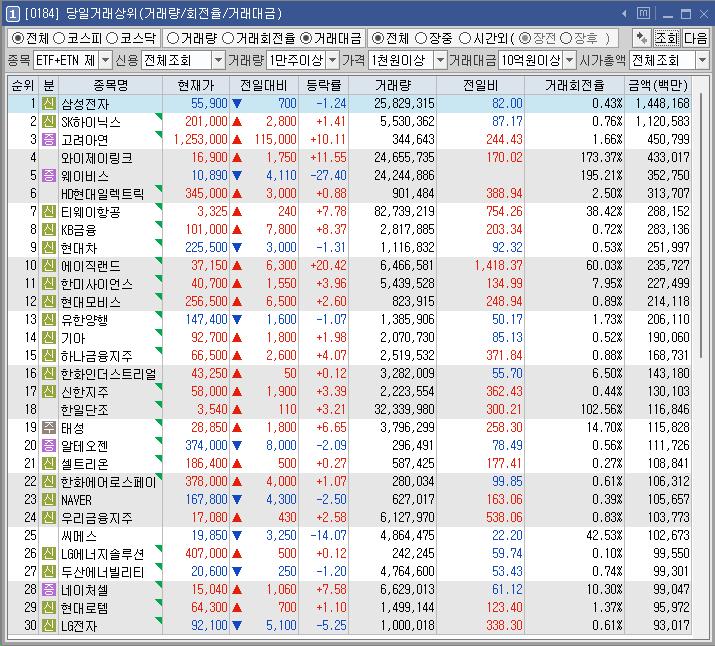Click the 신 badge on 티웨이항공 row
This screenshot has width=715, height=646.
49,212
